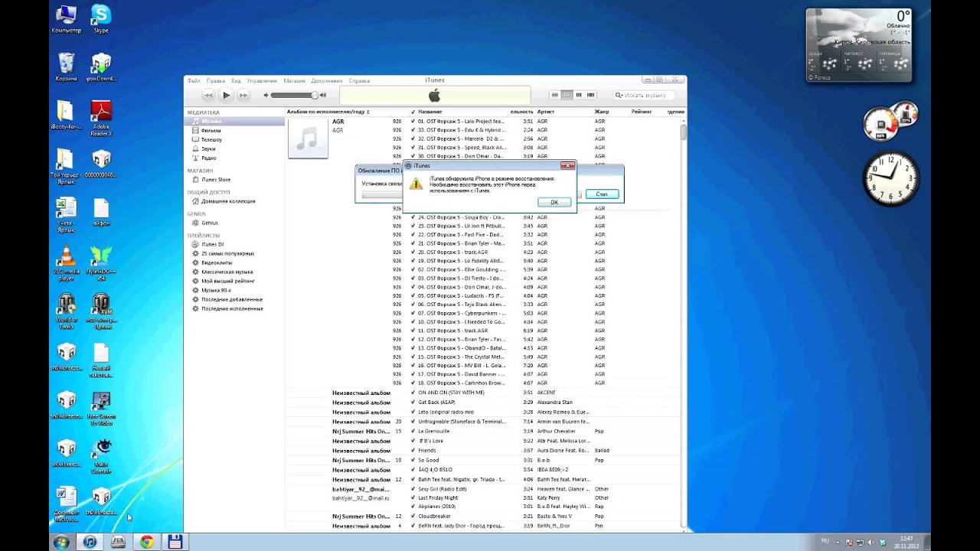The image size is (980, 551).
Task: Select Музыка in the library sidebar
Action: (234, 121)
